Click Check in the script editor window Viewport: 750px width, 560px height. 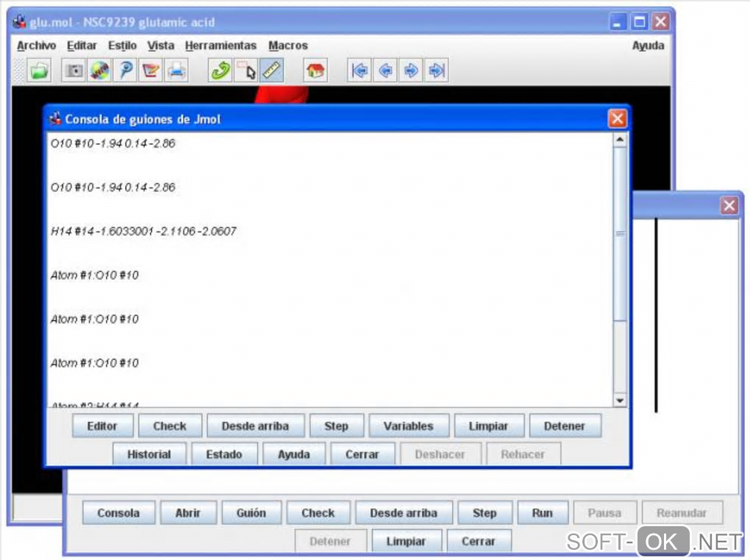[318, 513]
